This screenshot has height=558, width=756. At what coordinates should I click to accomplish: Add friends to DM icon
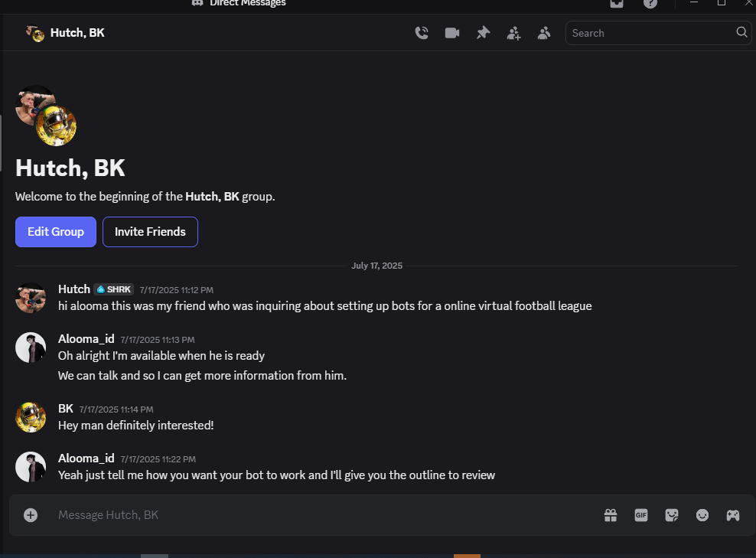coord(513,33)
